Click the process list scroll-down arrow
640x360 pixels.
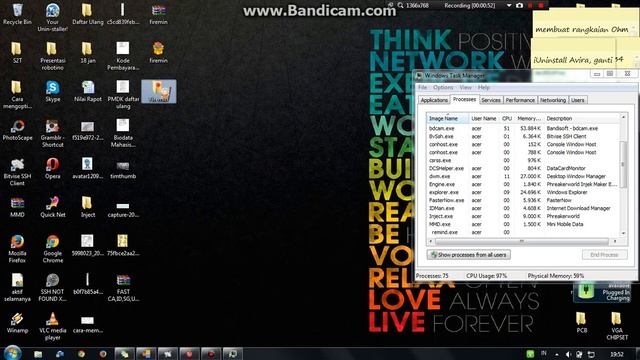point(623,233)
